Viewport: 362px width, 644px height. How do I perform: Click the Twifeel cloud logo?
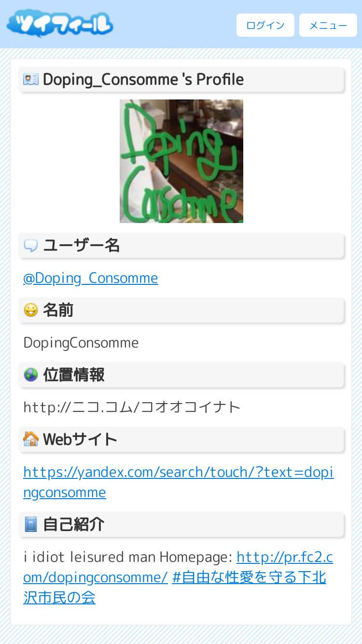pyautogui.click(x=60, y=24)
